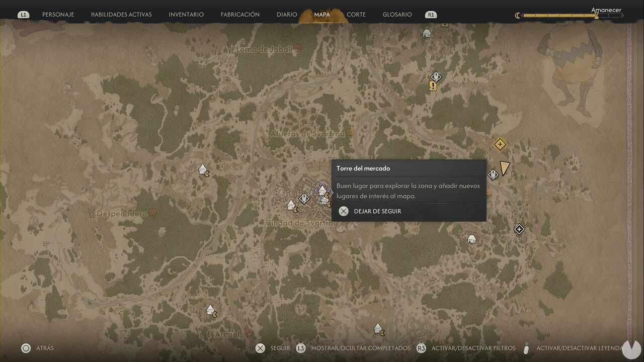Screen dimensions: 644x362
Task: Click Dejar de seguir in the tooltip
Action: point(377,211)
